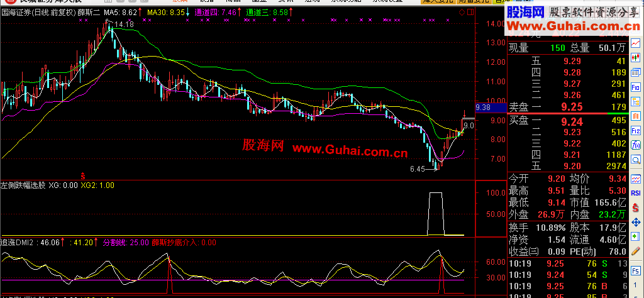Click the 最高 price value 9.51
644x298 pixels.
[x=556, y=191]
